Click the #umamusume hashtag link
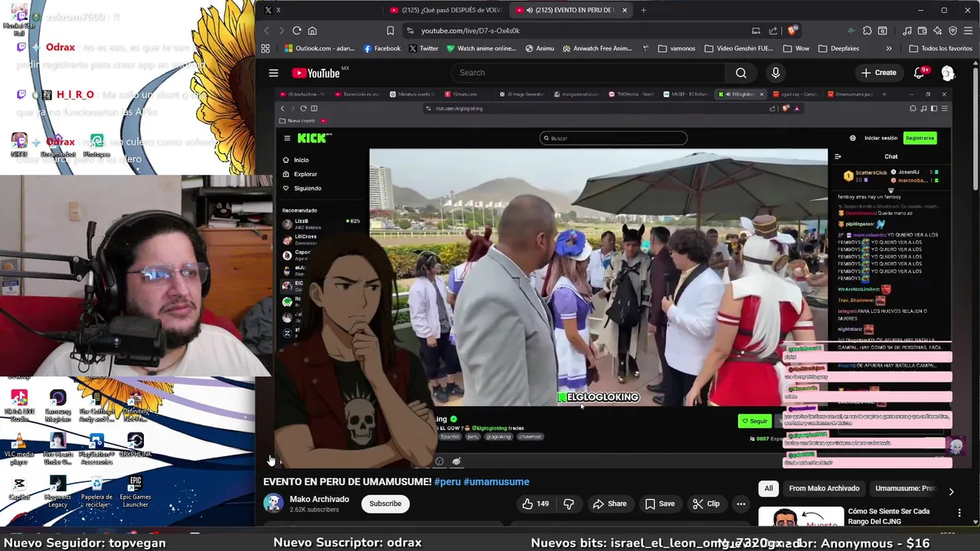Image resolution: width=980 pixels, height=551 pixels. (496, 482)
